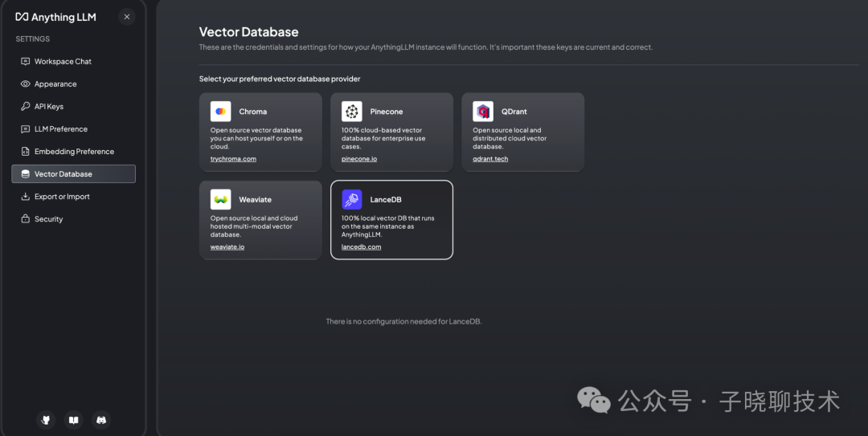Click the Pinecone logo icon
Viewport: 868px width, 436px height.
coord(351,112)
